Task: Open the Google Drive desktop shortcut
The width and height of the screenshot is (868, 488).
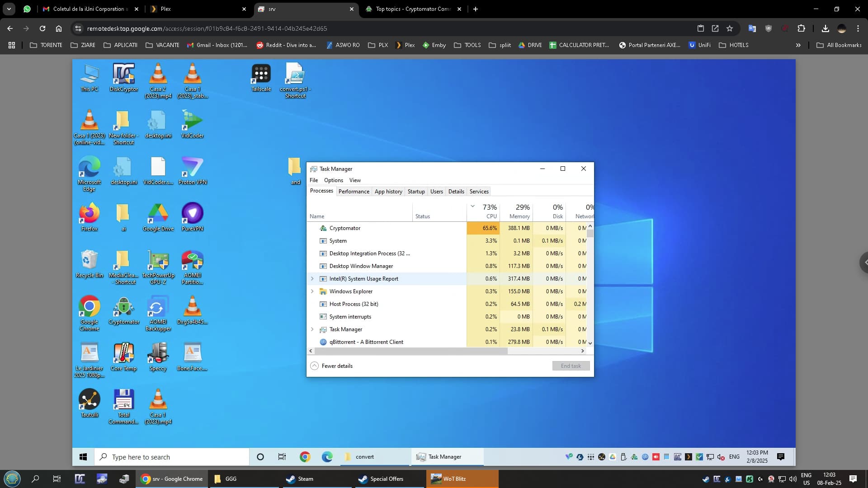Action: (x=158, y=217)
